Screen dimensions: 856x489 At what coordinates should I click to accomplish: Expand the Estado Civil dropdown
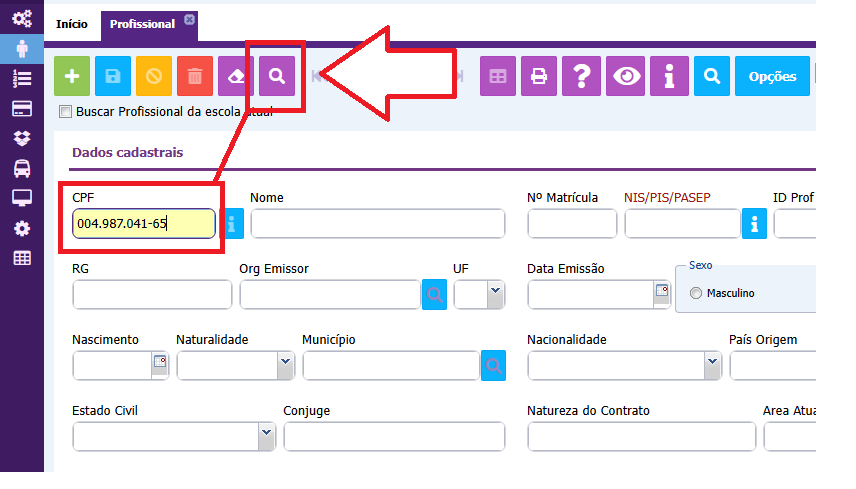point(266,436)
